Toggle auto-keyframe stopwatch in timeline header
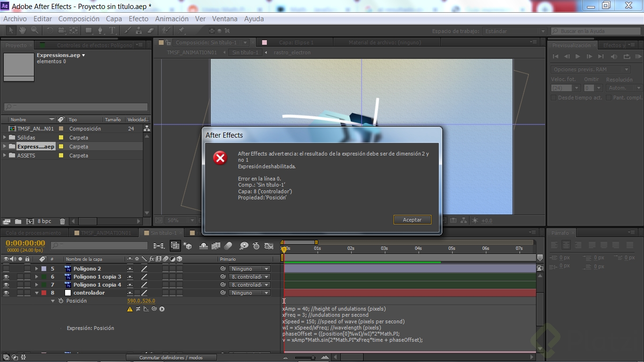 (256, 246)
